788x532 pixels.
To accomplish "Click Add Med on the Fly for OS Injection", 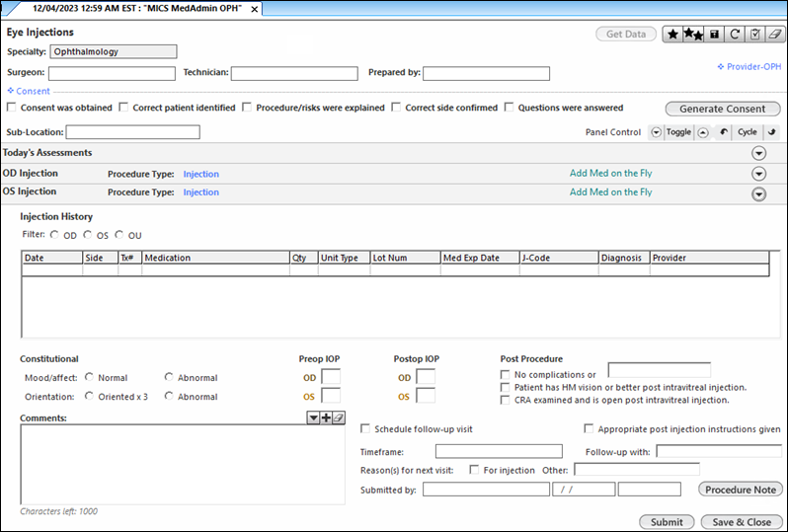I will pyautogui.click(x=610, y=191).
